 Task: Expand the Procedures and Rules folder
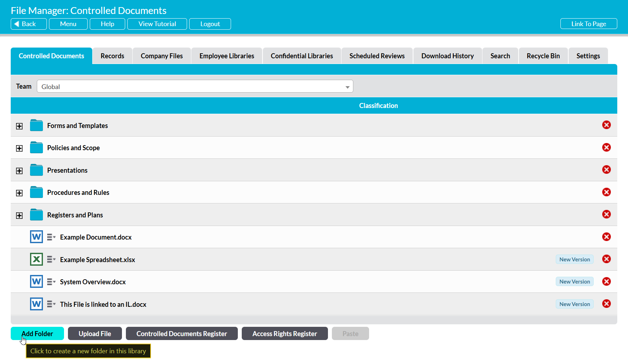pyautogui.click(x=19, y=193)
